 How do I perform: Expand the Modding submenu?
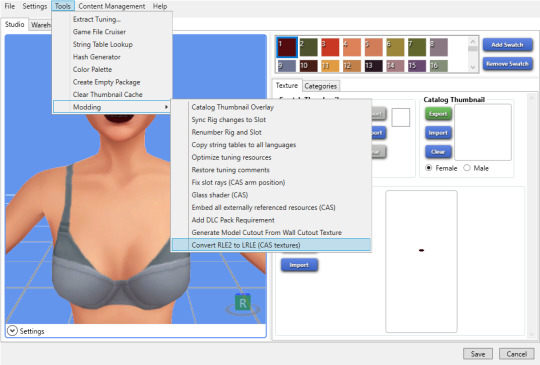(x=112, y=107)
